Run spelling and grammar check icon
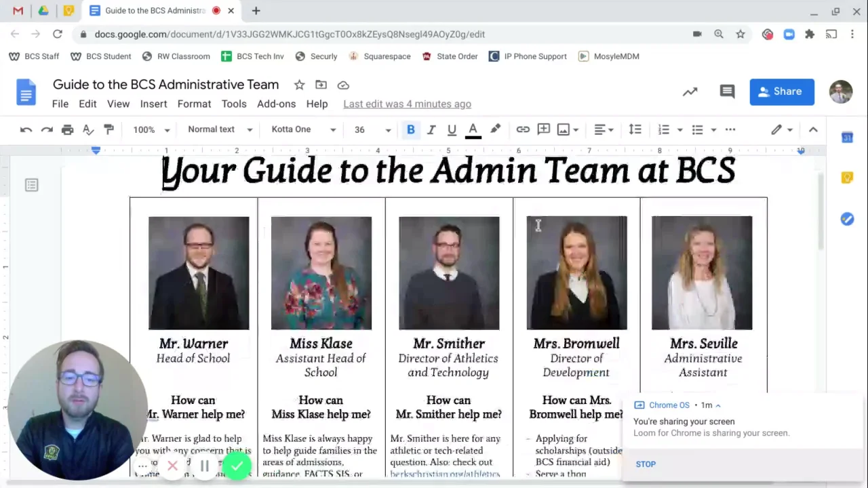The image size is (868, 488). [x=88, y=129]
